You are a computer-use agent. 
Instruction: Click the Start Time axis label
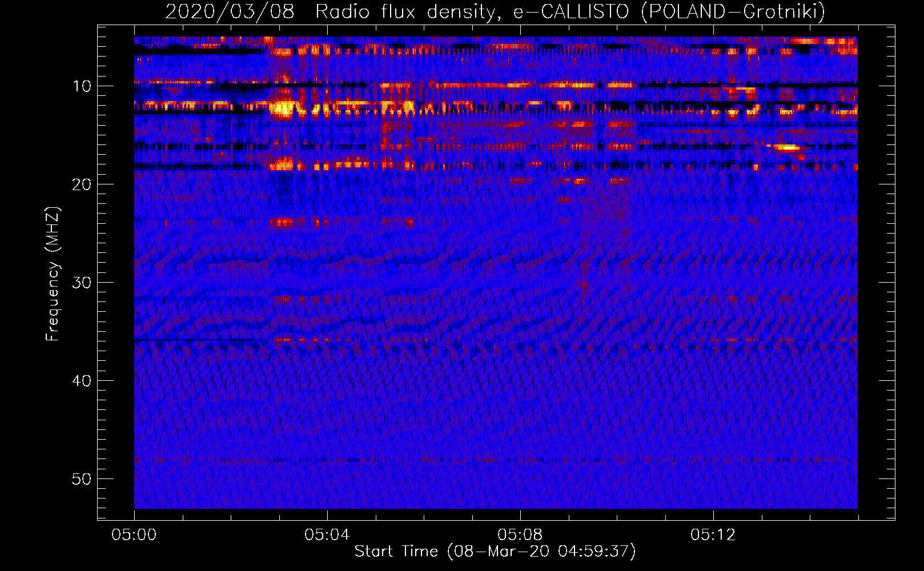[x=495, y=552]
